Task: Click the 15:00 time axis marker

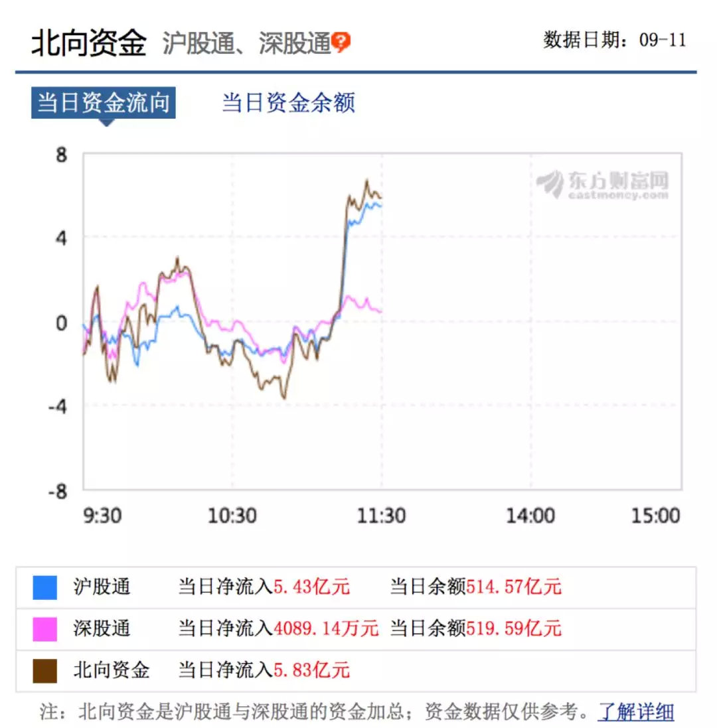Action: (655, 516)
